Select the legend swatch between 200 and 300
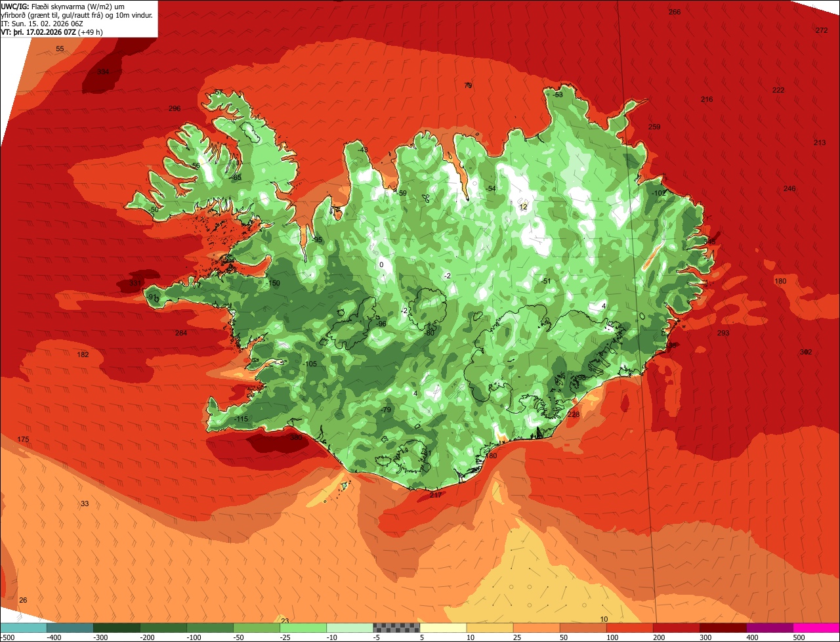This screenshot has height=642, width=840. tap(677, 628)
